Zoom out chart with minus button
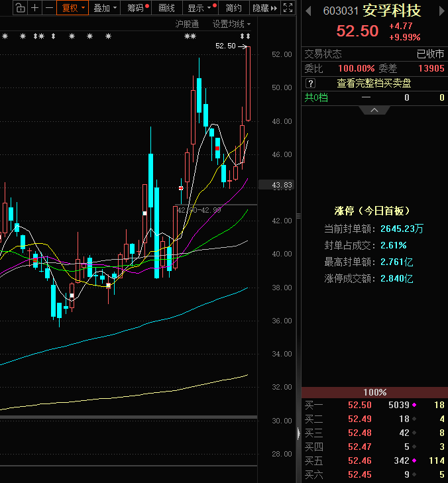Viewport: 448px width, 483px height. pos(48,8)
